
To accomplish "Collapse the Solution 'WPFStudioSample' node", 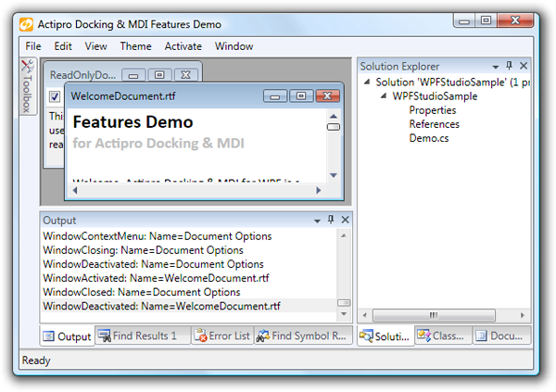I will [367, 82].
